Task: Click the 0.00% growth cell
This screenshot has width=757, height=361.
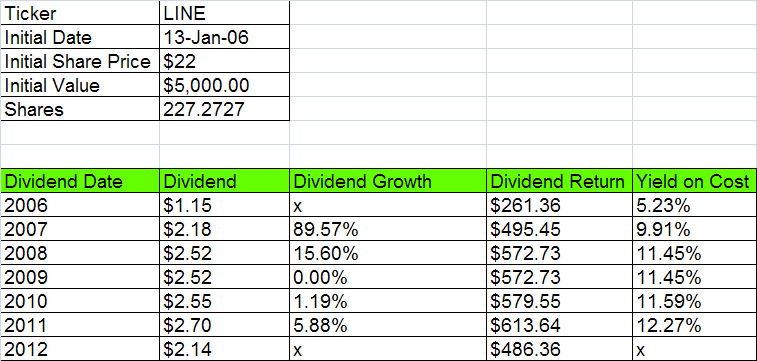Action: pos(388,277)
